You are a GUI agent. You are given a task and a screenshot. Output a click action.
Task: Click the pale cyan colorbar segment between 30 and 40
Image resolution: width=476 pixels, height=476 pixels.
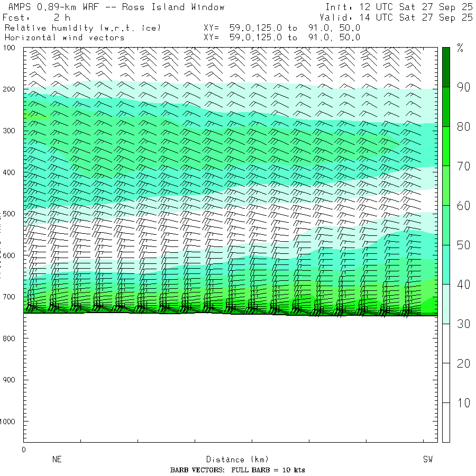[446, 304]
